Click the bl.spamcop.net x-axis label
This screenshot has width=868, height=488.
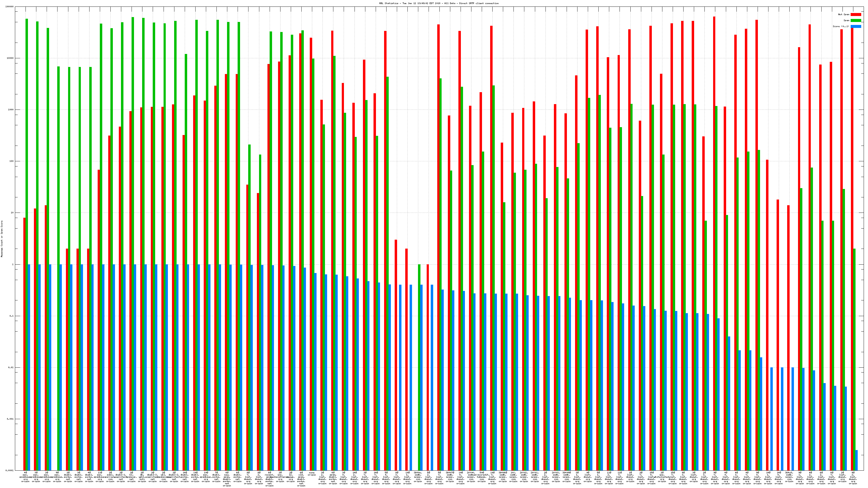(x=131, y=477)
